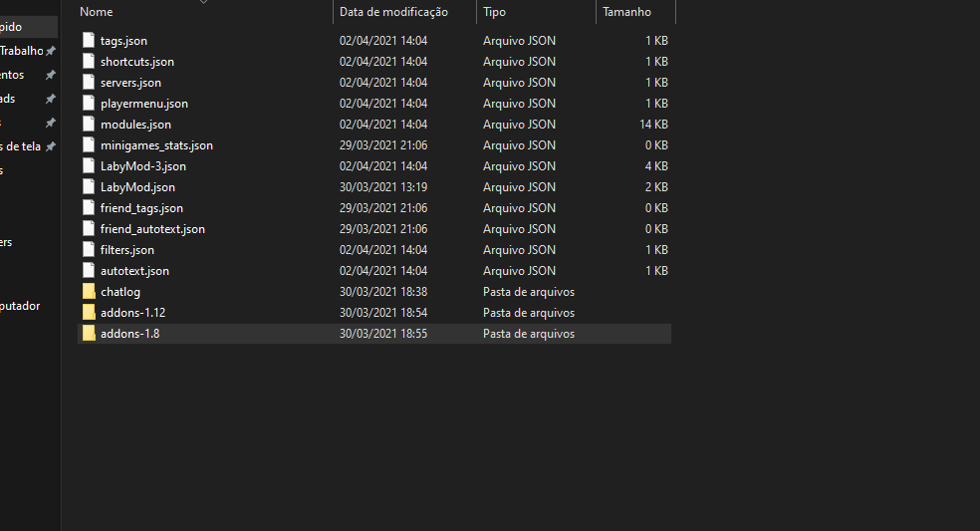Sort by Data de modificação column
This screenshot has width=980, height=531.
(x=393, y=12)
